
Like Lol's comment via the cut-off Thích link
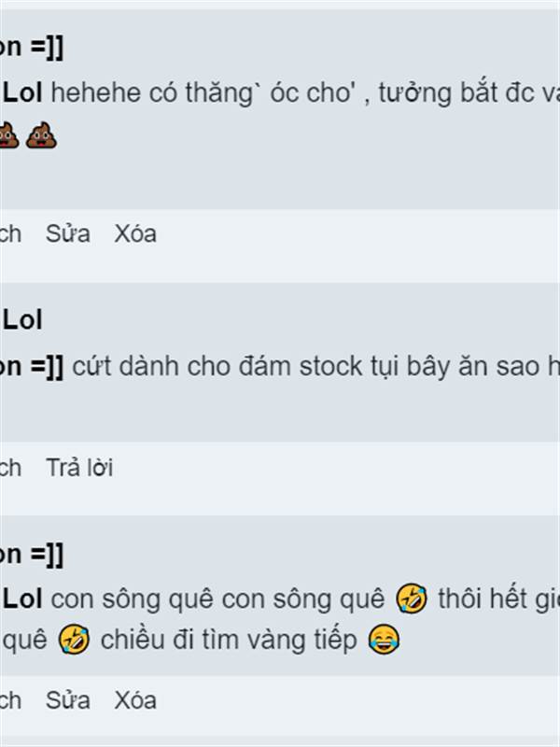pyautogui.click(x=10, y=468)
